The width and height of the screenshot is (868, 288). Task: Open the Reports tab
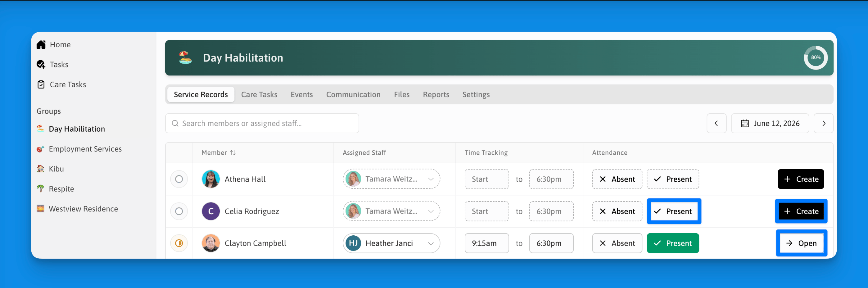[x=436, y=95]
